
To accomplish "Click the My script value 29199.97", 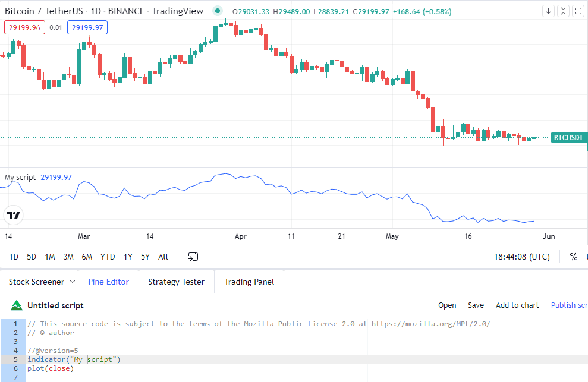I will click(56, 177).
